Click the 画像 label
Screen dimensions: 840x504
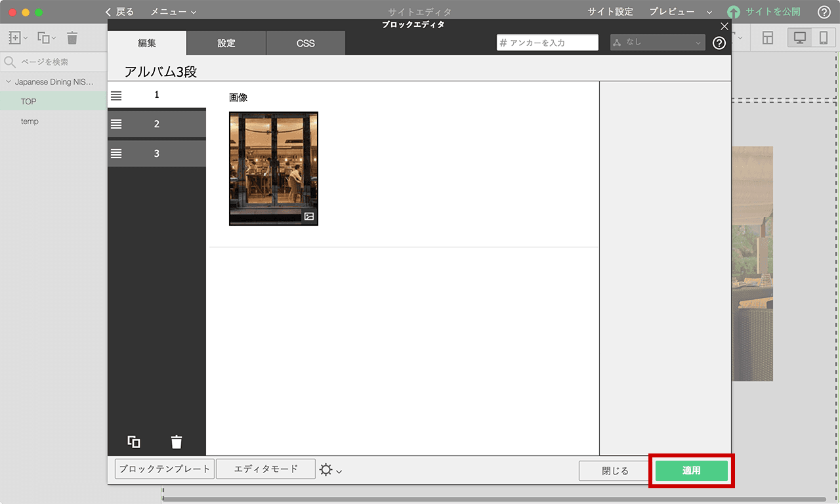238,98
